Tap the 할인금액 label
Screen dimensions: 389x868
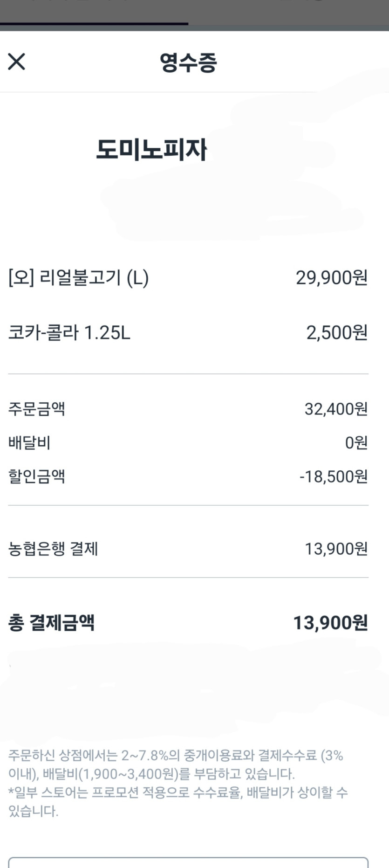36,476
